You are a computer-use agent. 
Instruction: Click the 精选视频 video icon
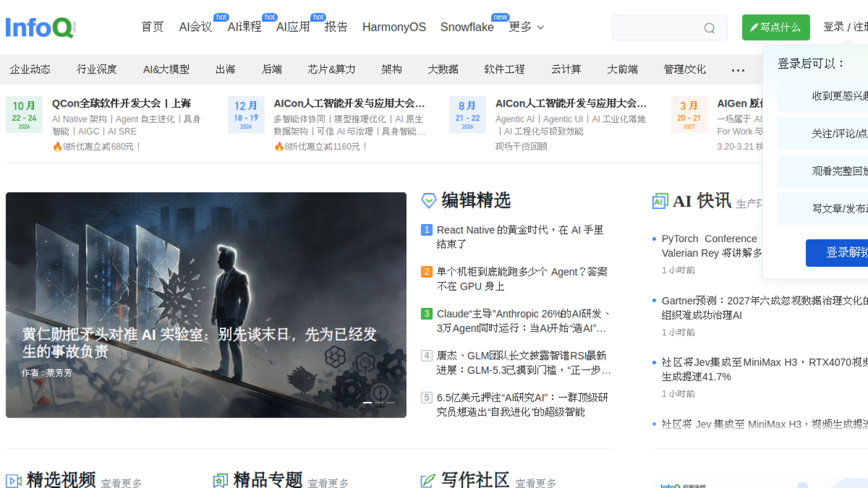click(x=14, y=480)
